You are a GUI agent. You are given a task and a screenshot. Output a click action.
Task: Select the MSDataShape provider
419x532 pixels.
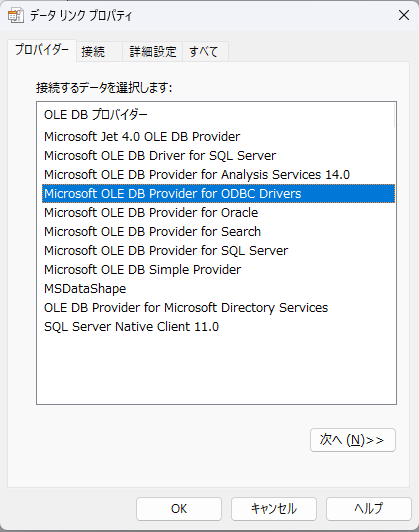218,289
